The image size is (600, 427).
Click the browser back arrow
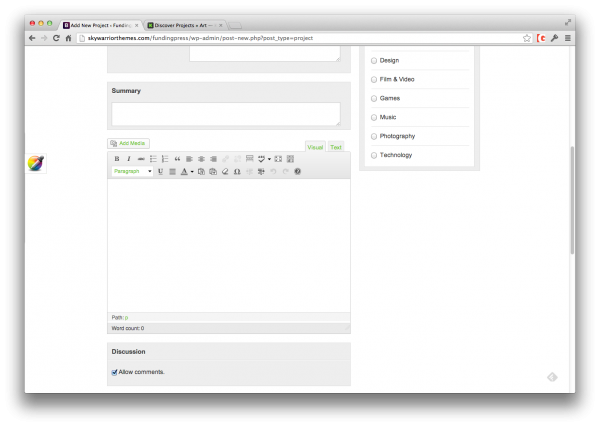pyautogui.click(x=32, y=38)
